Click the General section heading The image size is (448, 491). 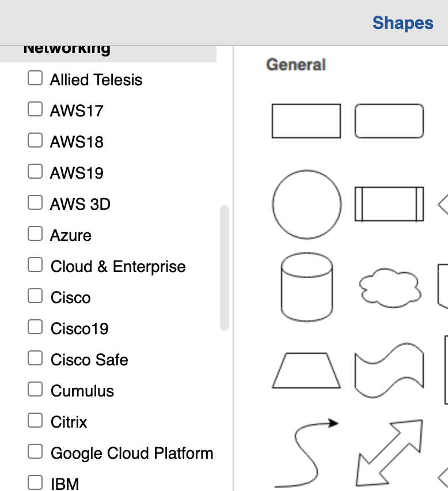(296, 65)
